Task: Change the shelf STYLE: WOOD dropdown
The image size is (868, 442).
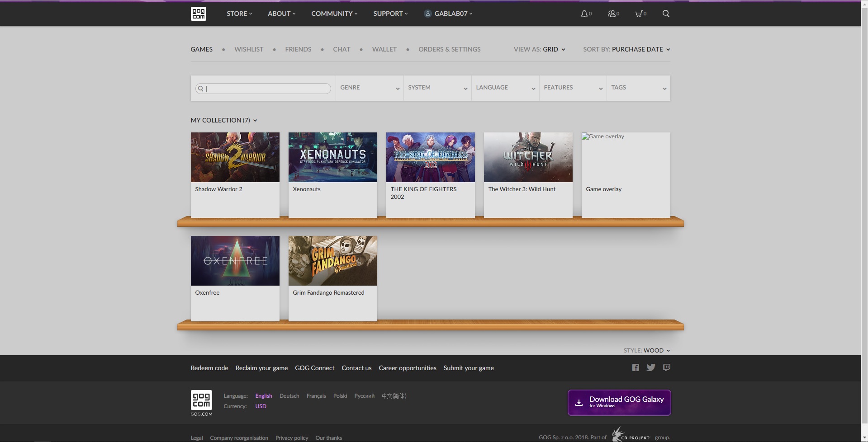Action: 647,350
